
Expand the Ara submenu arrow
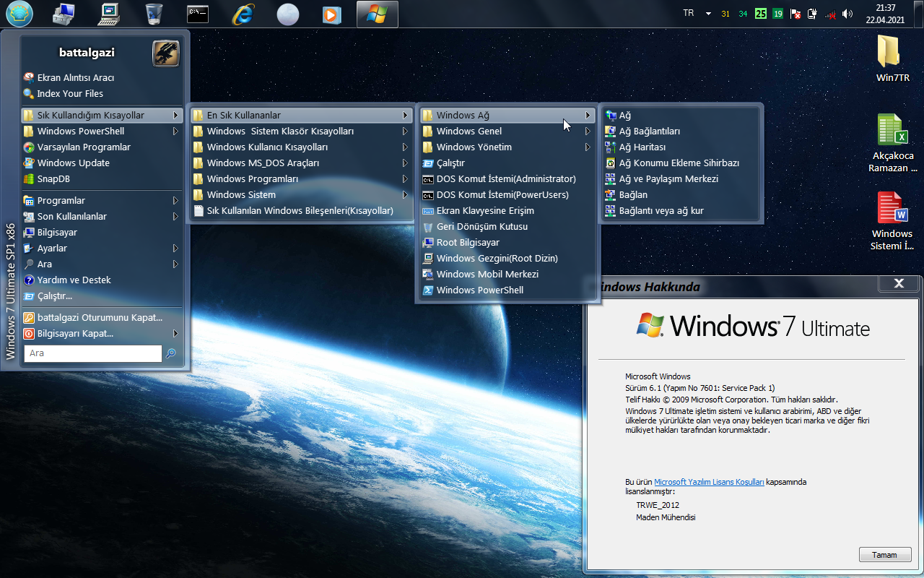175,264
